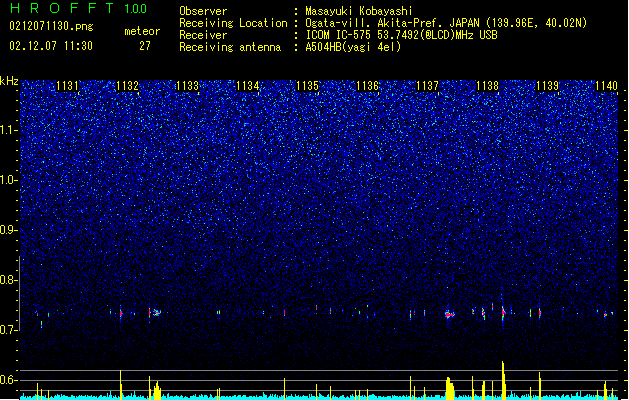Image resolution: width=629 pixels, height=400 pixels.
Task: Click the 1.0 kHz frequency label
Action: coord(8,180)
